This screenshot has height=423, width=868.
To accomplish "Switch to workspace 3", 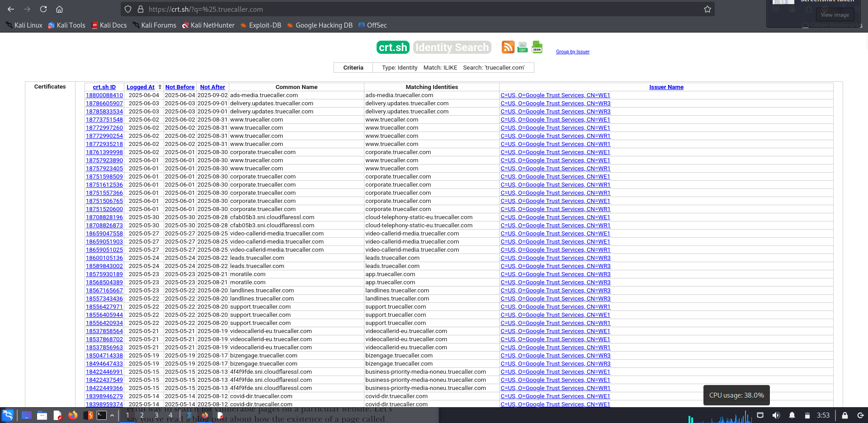I will click(156, 415).
